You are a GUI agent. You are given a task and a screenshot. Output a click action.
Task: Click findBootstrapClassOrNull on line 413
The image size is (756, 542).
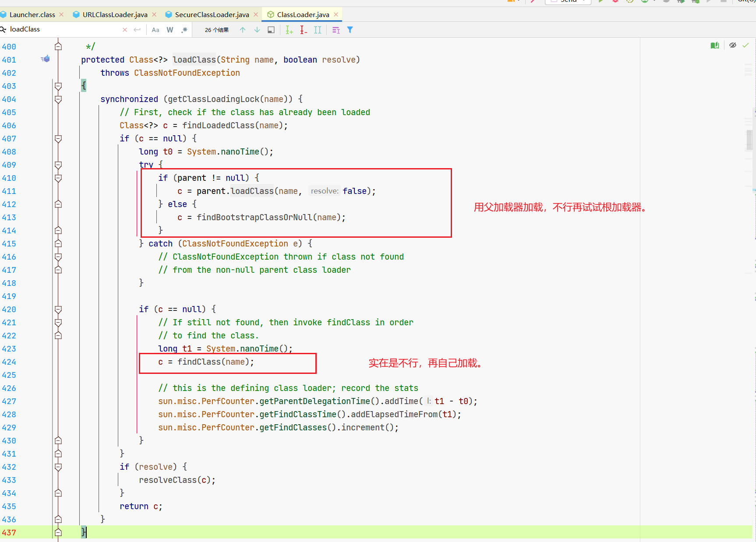(254, 218)
